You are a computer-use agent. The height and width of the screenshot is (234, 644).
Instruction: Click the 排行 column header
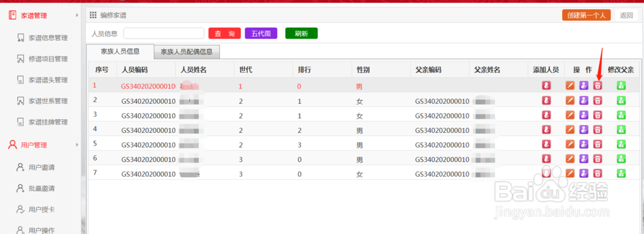[322, 70]
